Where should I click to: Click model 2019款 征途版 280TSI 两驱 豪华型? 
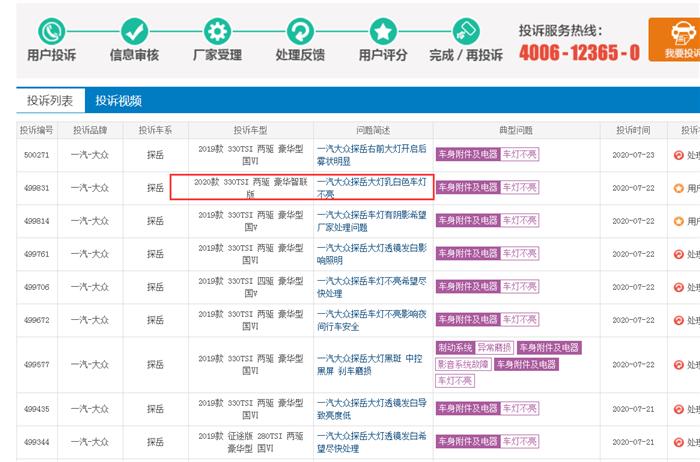pos(250,442)
